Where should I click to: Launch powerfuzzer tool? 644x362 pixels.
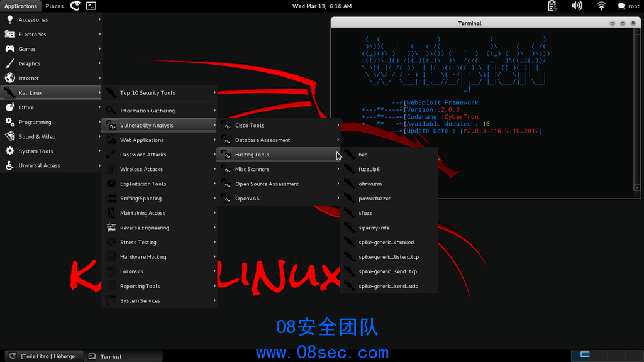[x=389, y=198]
